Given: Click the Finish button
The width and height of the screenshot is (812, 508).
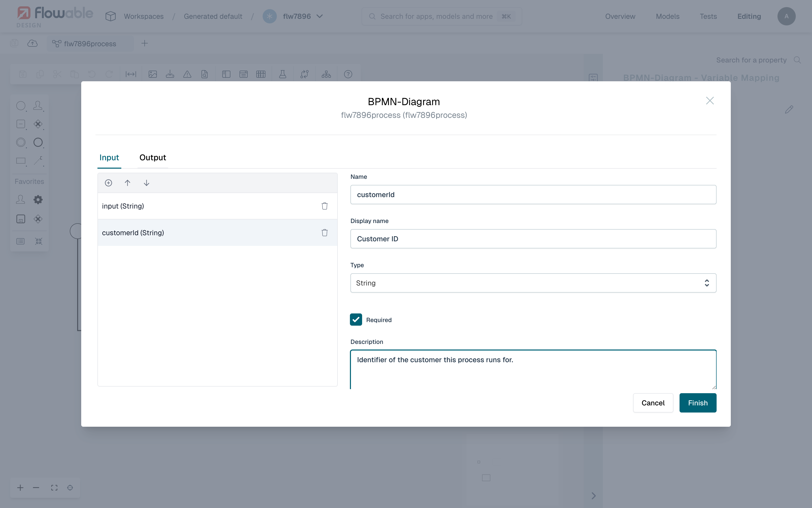Looking at the screenshot, I should point(698,403).
